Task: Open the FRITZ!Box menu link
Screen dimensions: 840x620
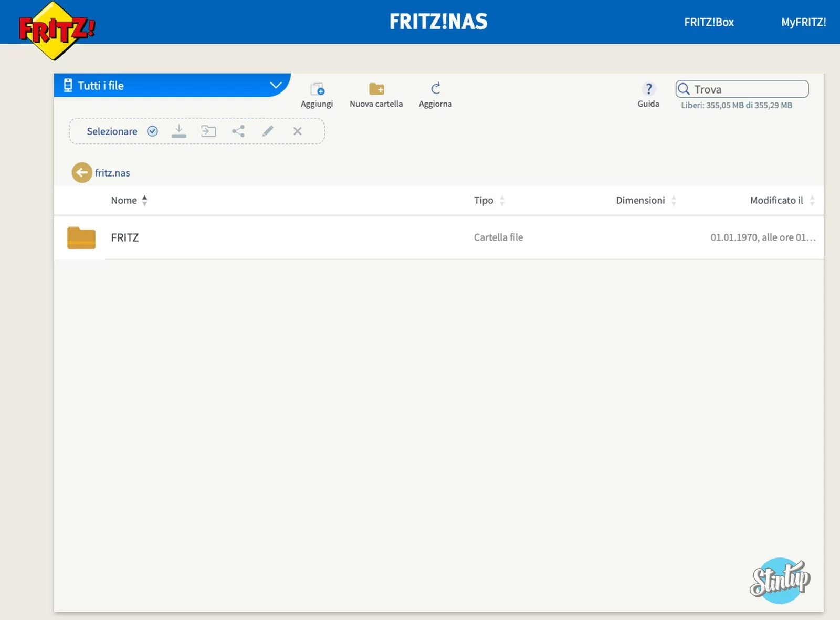Action: coord(708,22)
